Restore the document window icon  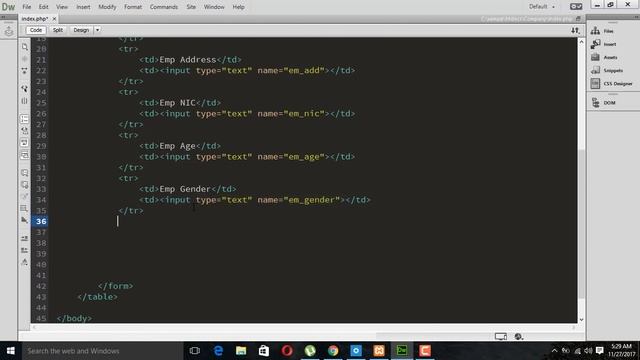(x=578, y=19)
